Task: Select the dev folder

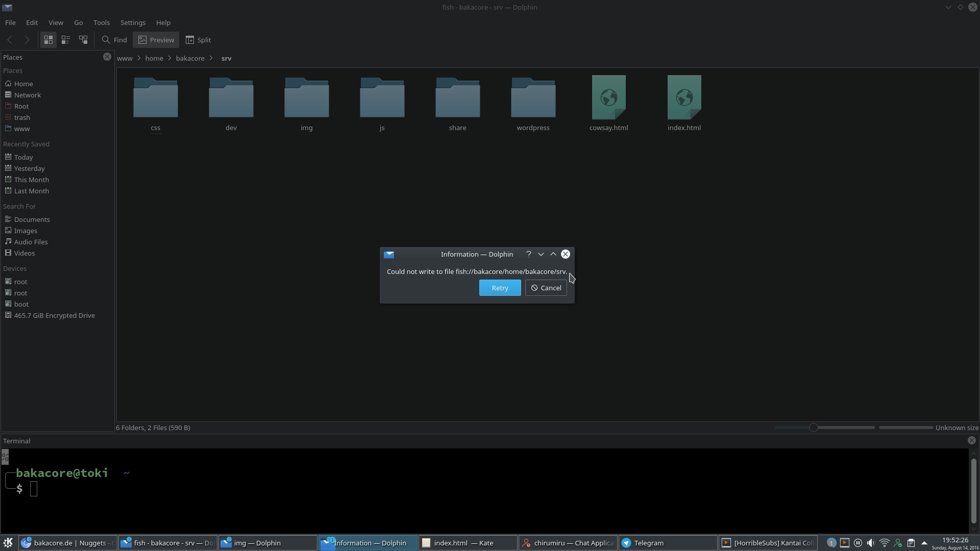Action: point(231,104)
